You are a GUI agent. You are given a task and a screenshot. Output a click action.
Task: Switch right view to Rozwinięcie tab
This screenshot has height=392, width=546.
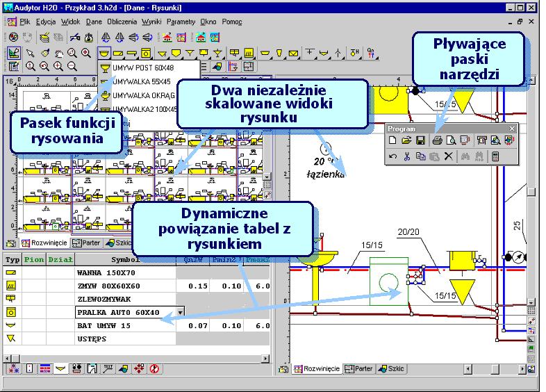click(x=317, y=368)
